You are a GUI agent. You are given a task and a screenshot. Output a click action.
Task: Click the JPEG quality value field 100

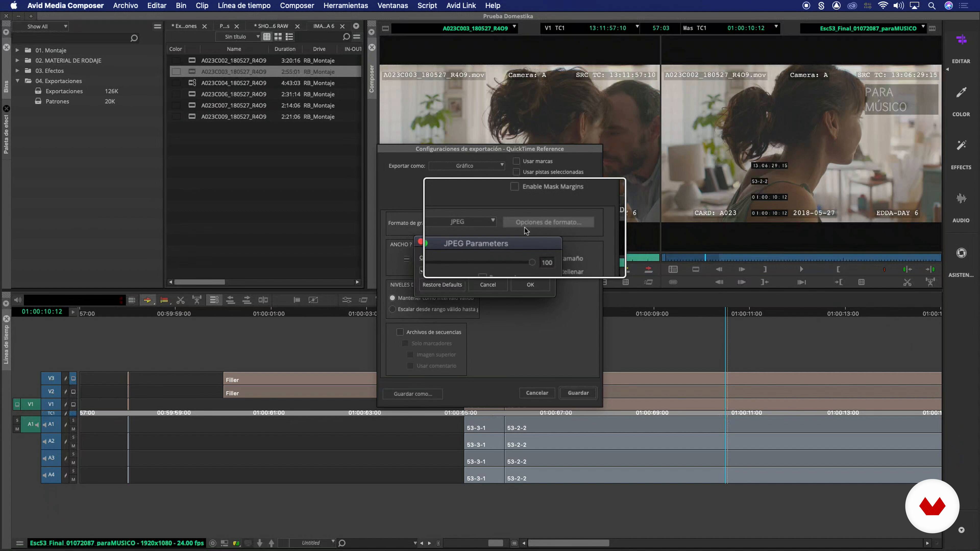[x=547, y=262]
